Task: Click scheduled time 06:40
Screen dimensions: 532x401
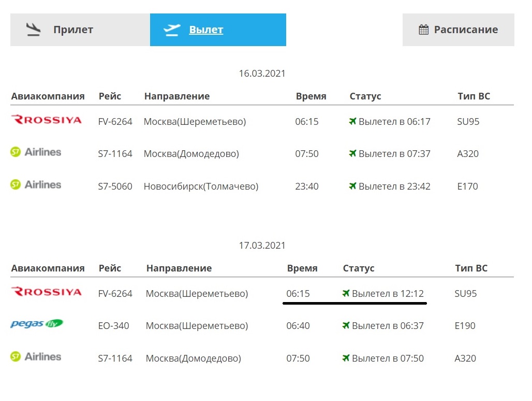Action: [298, 326]
